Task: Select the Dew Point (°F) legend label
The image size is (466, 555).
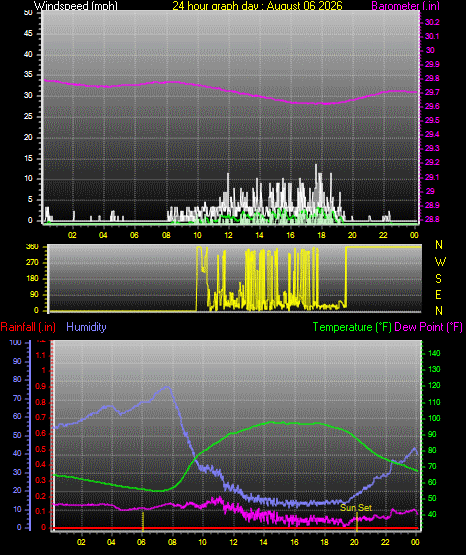Action: click(428, 327)
